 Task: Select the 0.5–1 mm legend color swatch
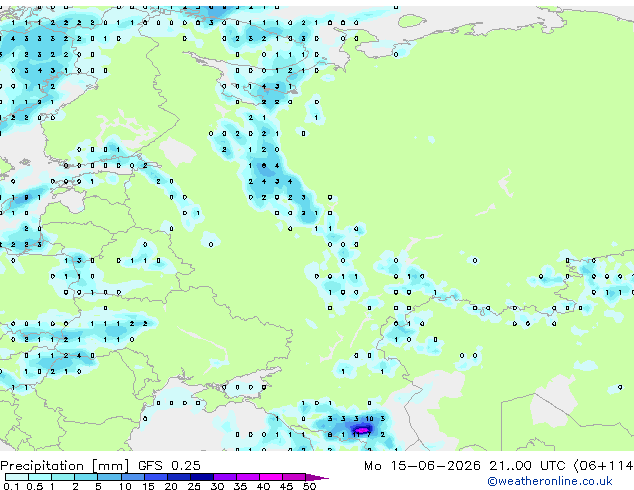click(x=40, y=477)
